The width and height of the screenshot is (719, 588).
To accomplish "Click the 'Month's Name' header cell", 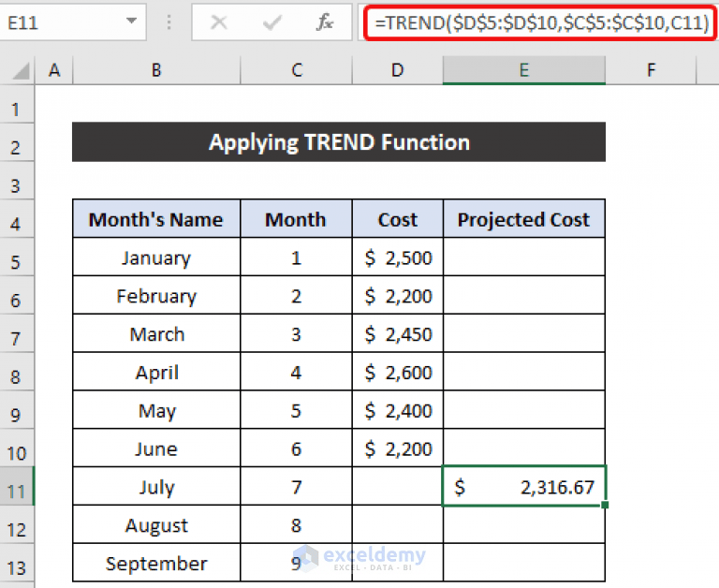I will click(156, 219).
